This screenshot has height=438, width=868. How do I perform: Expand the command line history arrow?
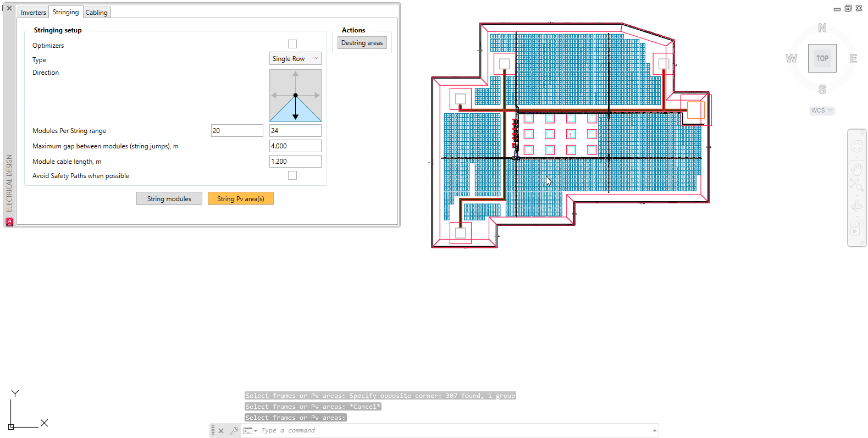[x=654, y=430]
